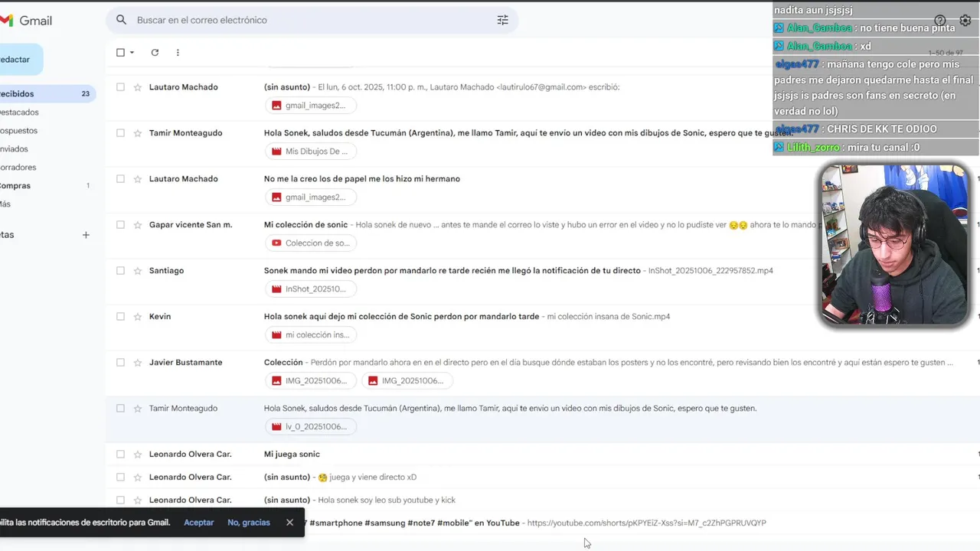Star the Gapar vicente San m. email
This screenshot has height=551, width=980.
pos(138,225)
